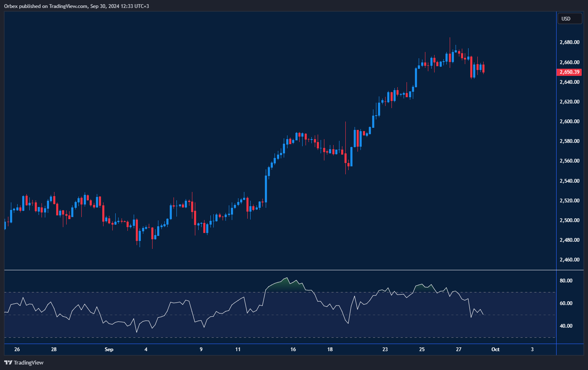Viewport: 588px width, 370px height.
Task: Click the 16 date marker on time axis
Action: 293,349
